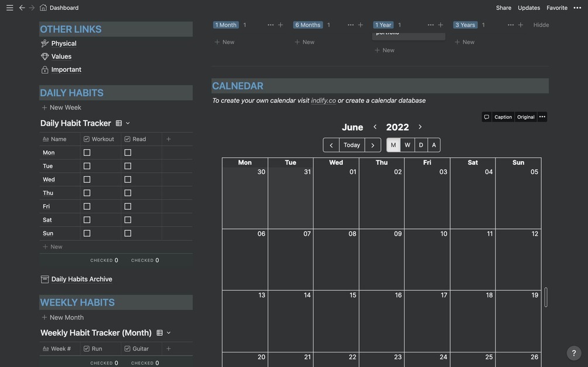The height and width of the screenshot is (367, 588).
Task: Add a card with 6 Months plus icon
Action: (360, 25)
